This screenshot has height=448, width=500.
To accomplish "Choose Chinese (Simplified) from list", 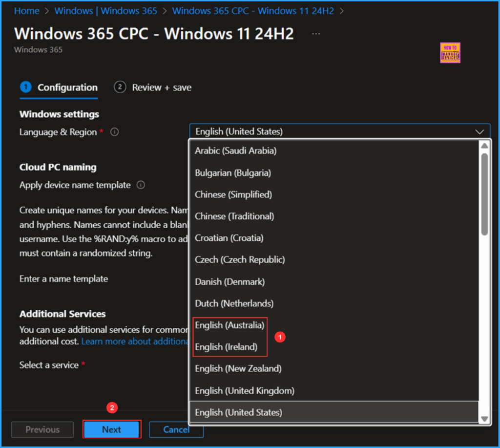I will point(334,194).
